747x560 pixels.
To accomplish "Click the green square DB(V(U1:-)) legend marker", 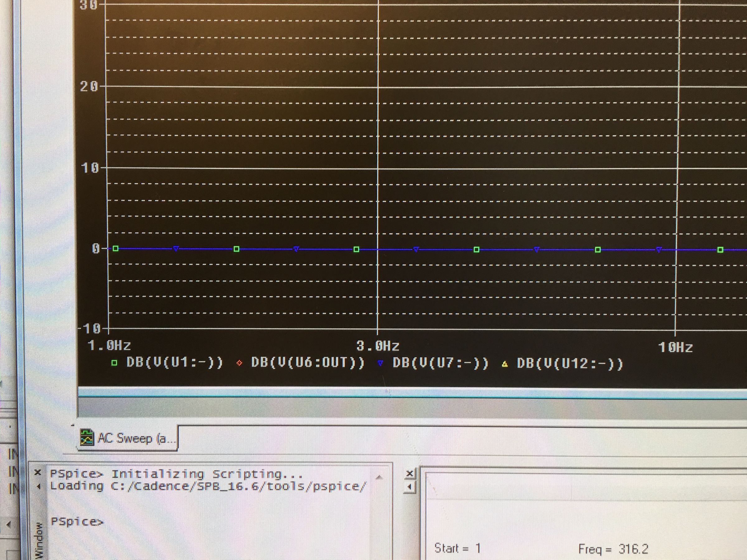I will click(x=114, y=363).
